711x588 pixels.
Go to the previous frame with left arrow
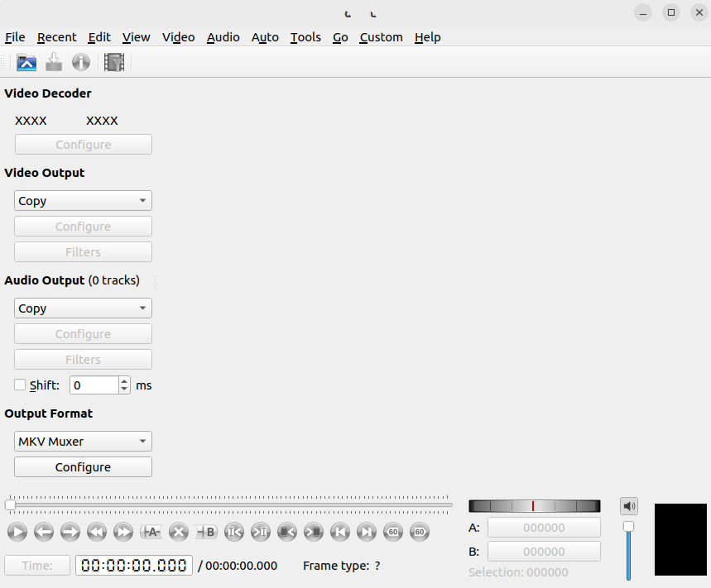[44, 532]
